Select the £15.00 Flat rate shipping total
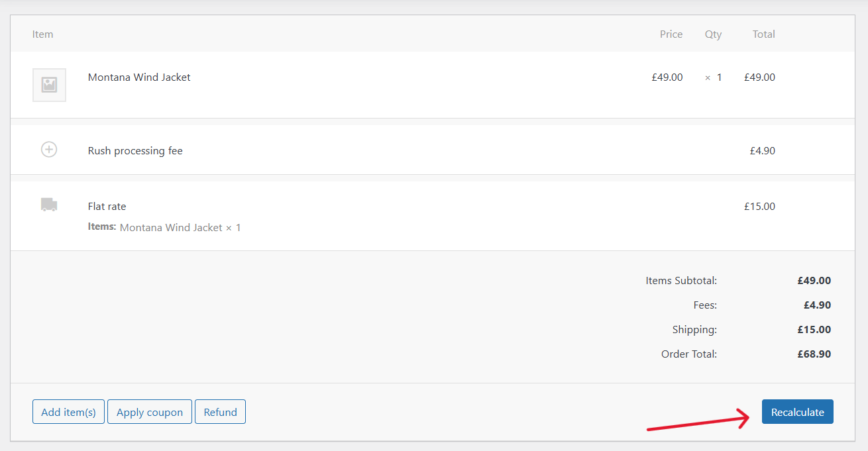 pos(759,206)
